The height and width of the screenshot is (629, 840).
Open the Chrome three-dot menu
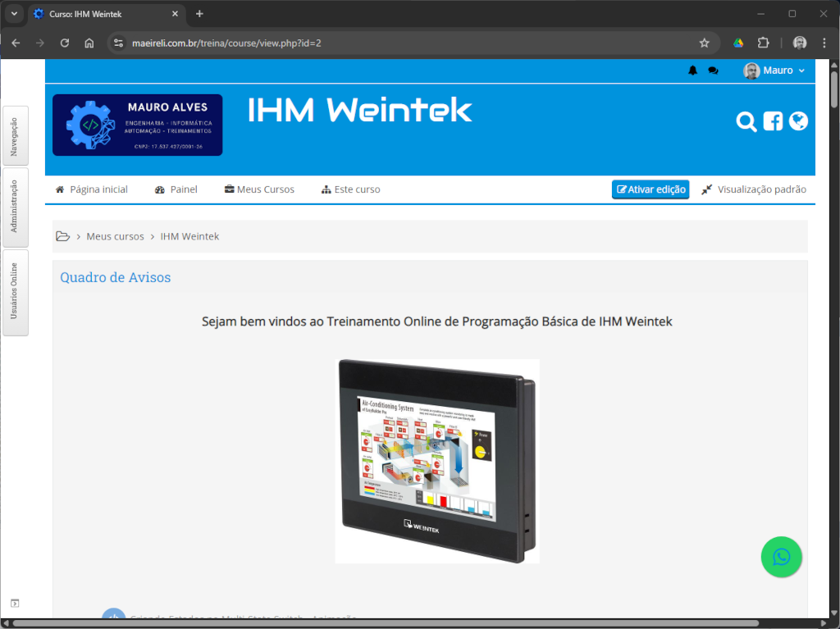[824, 43]
